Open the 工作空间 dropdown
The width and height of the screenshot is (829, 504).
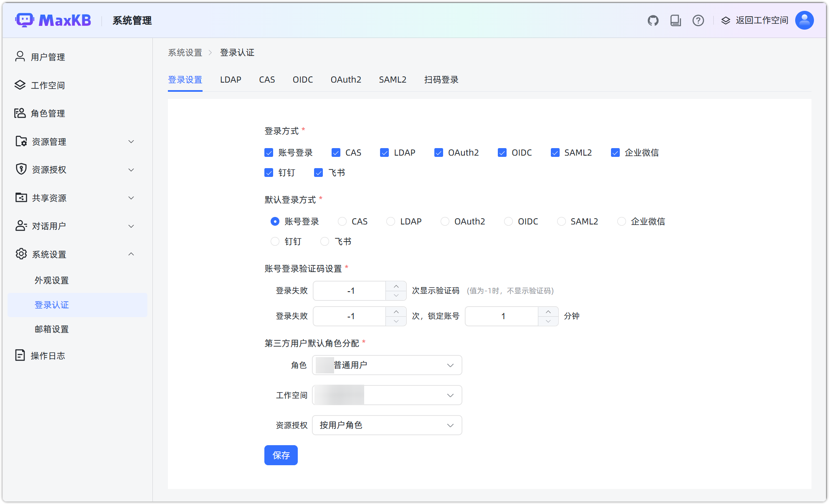(x=386, y=395)
